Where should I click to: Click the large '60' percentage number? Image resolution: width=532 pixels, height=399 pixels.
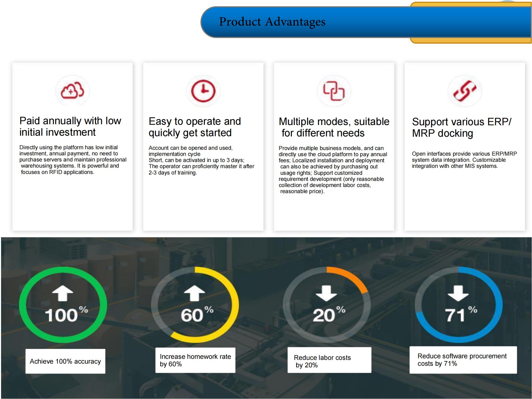[192, 315]
